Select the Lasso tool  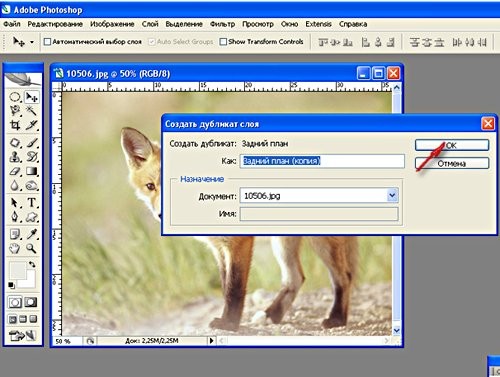(x=15, y=110)
